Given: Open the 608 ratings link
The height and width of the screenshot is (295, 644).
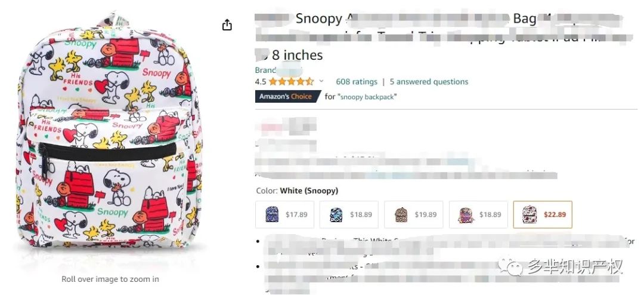Looking at the screenshot, I should pyautogui.click(x=357, y=81).
